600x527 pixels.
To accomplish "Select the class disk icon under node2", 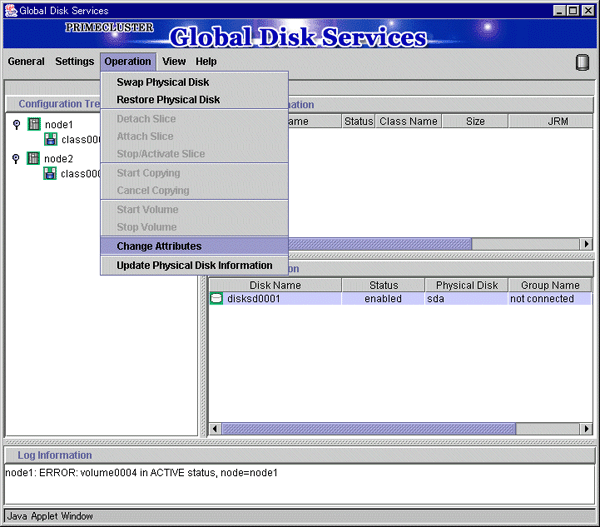I will click(51, 173).
